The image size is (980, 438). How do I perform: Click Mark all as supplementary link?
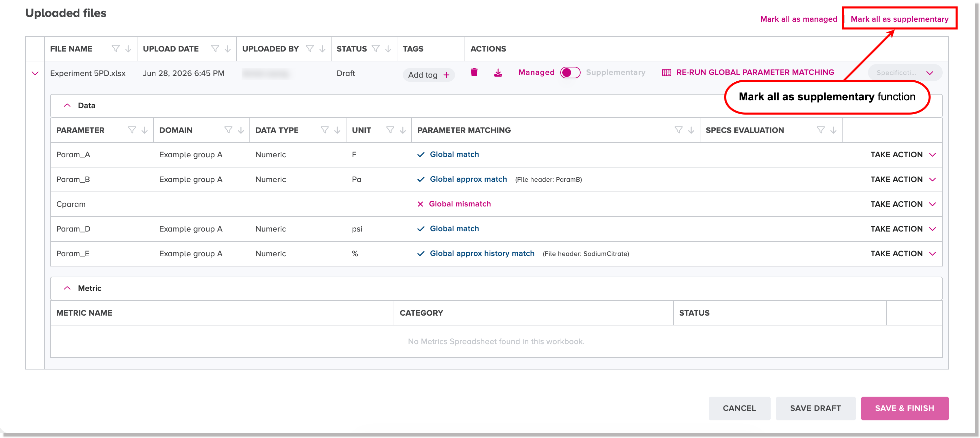click(899, 19)
